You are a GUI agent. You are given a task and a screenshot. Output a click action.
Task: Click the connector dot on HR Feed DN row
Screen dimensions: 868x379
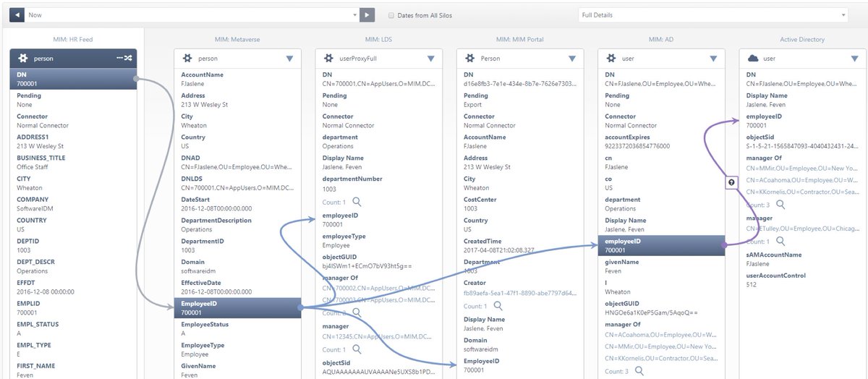[x=136, y=79]
